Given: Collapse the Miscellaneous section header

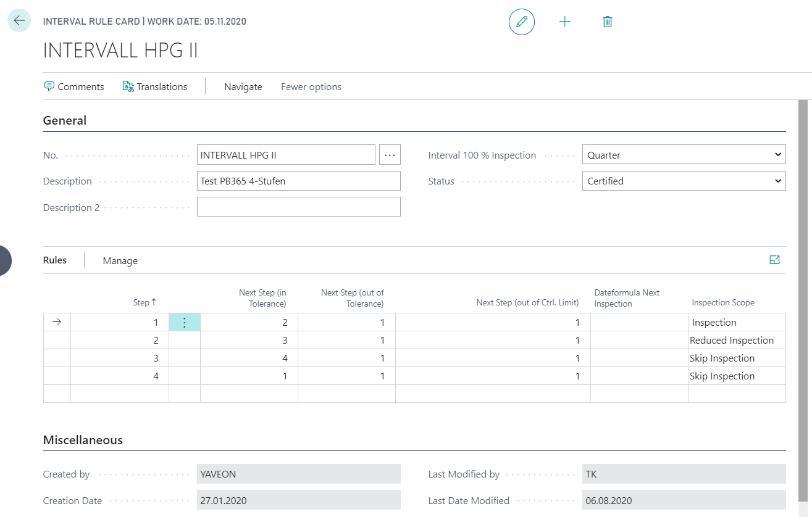Looking at the screenshot, I should coord(83,440).
